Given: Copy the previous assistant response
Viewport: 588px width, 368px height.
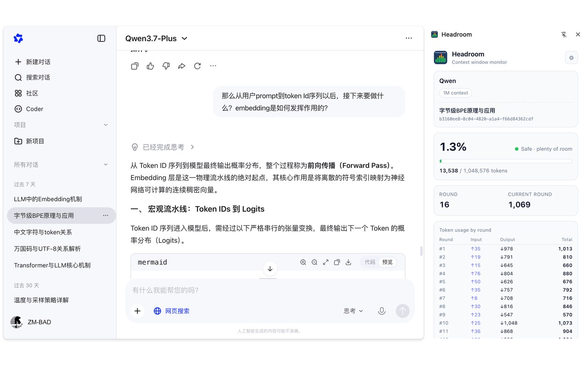Looking at the screenshot, I should pos(135,66).
